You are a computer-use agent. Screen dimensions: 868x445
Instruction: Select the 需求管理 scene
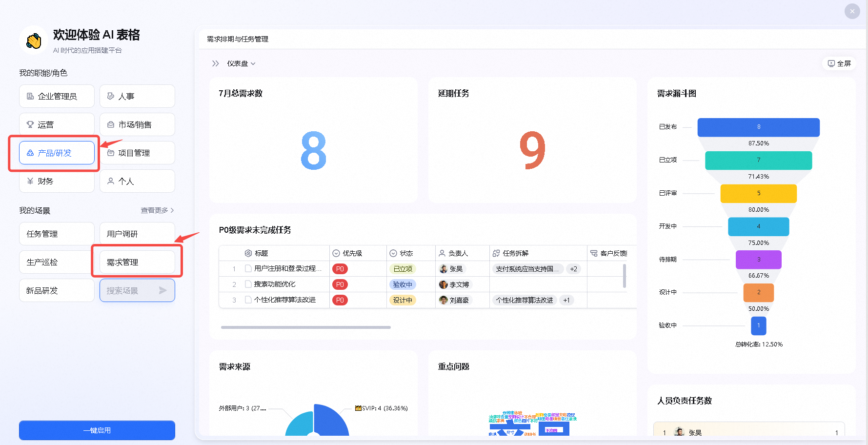coord(137,262)
